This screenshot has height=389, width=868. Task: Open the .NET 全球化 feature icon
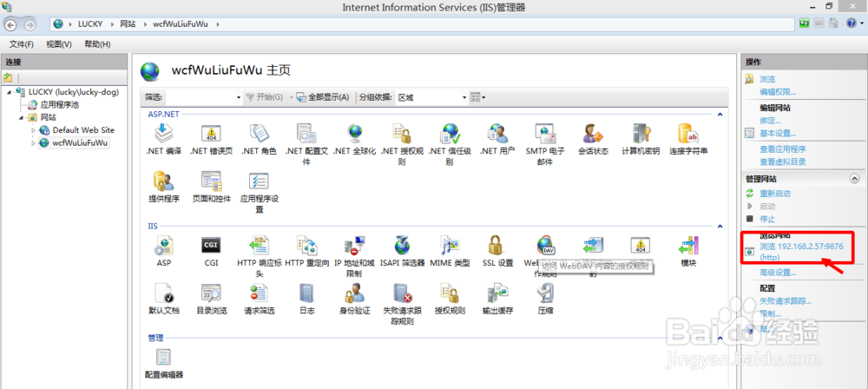355,134
